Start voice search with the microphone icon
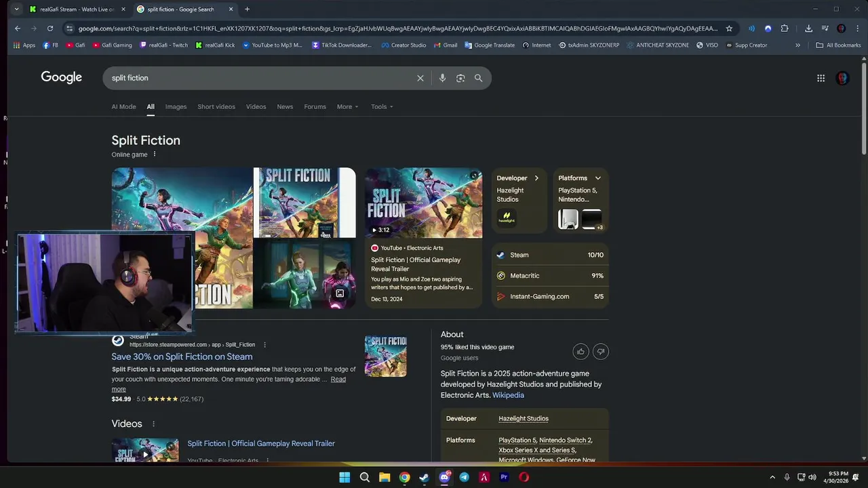The height and width of the screenshot is (488, 868). pyautogui.click(x=442, y=78)
